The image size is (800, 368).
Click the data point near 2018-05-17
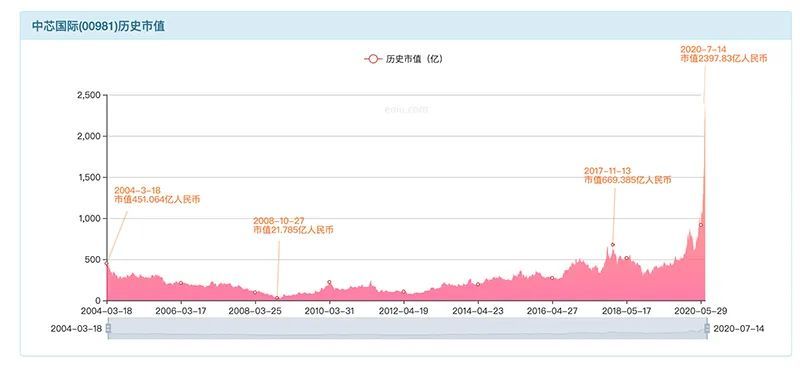pyautogui.click(x=627, y=258)
